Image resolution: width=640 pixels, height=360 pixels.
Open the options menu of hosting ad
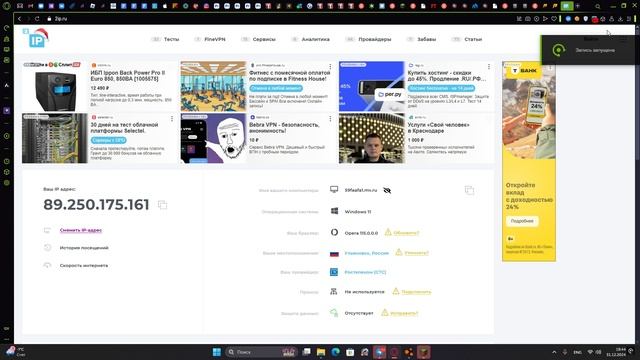(x=489, y=66)
